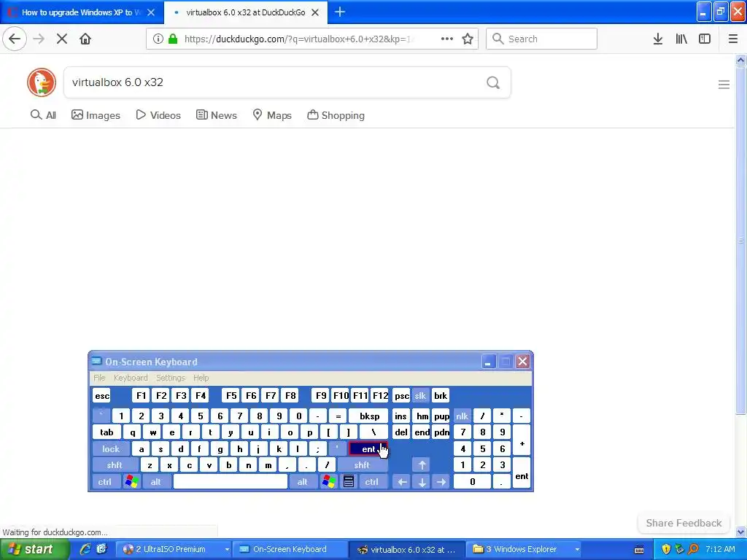Open DuckDuckGo side menu icon
The height and width of the screenshot is (560, 747).
724,85
